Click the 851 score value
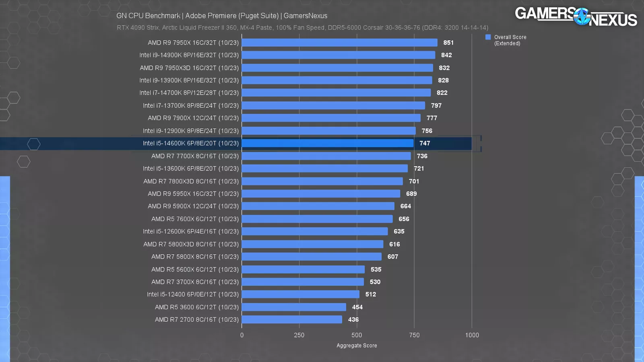Viewport: 644px width, 362px height. pyautogui.click(x=448, y=43)
